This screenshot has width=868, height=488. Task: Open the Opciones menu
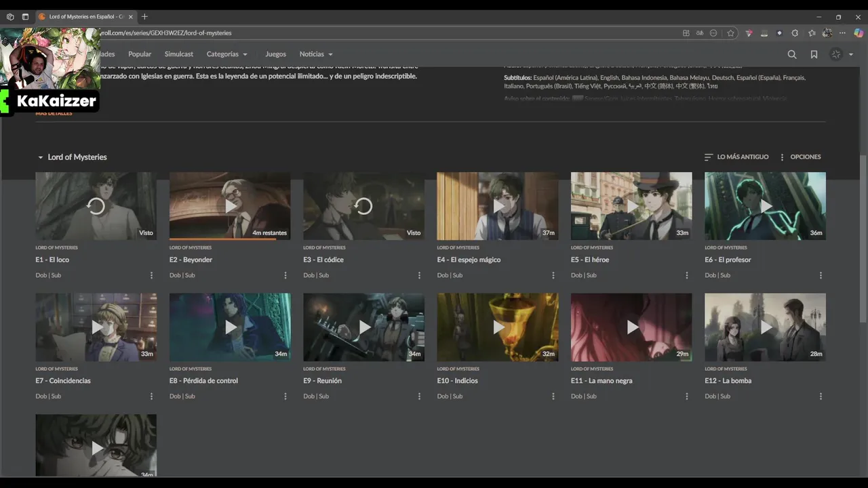tap(800, 157)
